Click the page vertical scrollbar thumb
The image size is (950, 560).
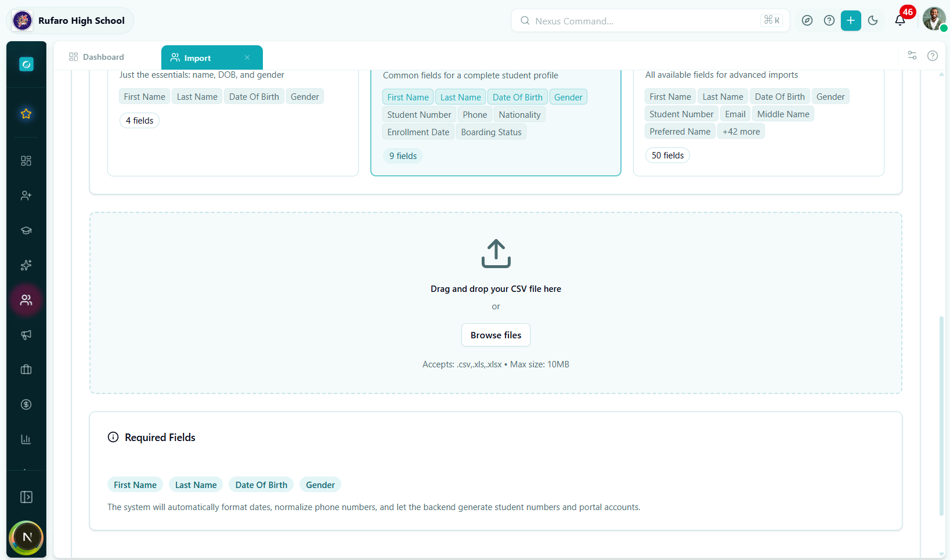pyautogui.click(x=941, y=416)
